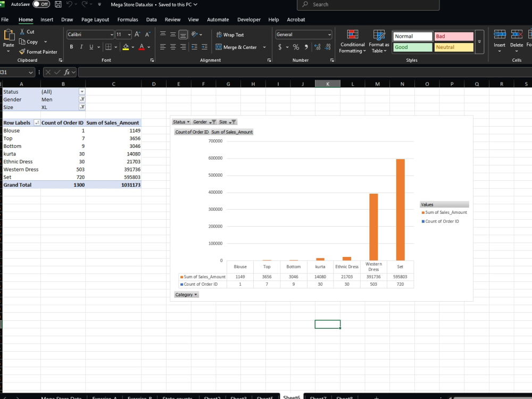The height and width of the screenshot is (399, 532).
Task: Apply the yellow Fill Color
Action: click(126, 47)
